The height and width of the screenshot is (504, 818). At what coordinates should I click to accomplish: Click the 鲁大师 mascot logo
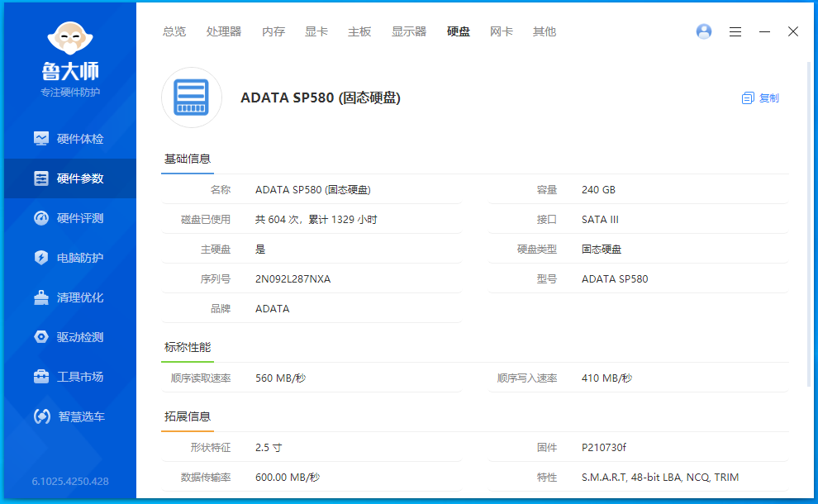point(70,38)
